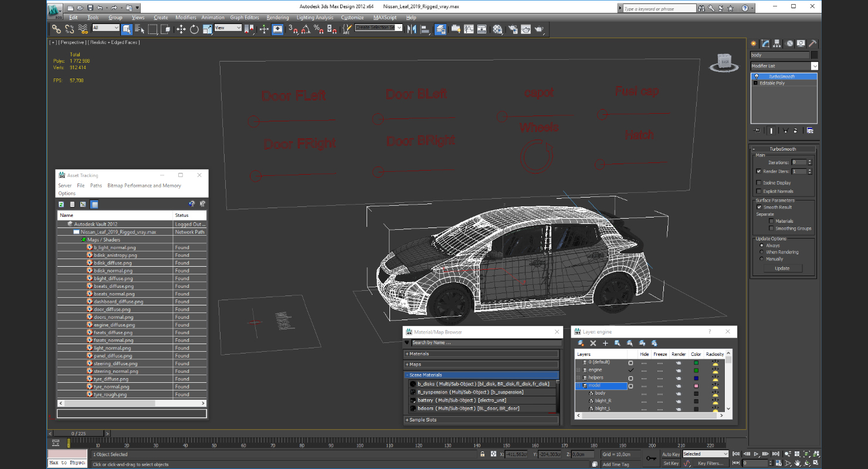The width and height of the screenshot is (868, 469).
Task: Click Configure Modifier Sets icon
Action: pos(810,131)
